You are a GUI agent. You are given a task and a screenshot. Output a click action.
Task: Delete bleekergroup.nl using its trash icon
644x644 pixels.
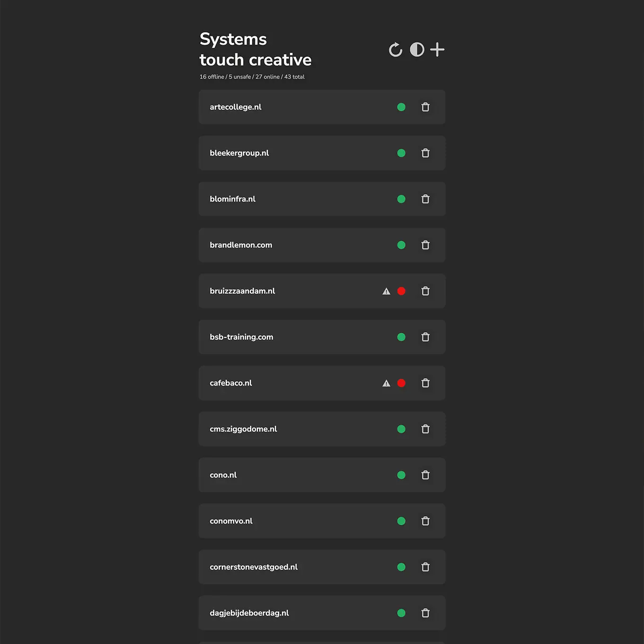point(425,153)
